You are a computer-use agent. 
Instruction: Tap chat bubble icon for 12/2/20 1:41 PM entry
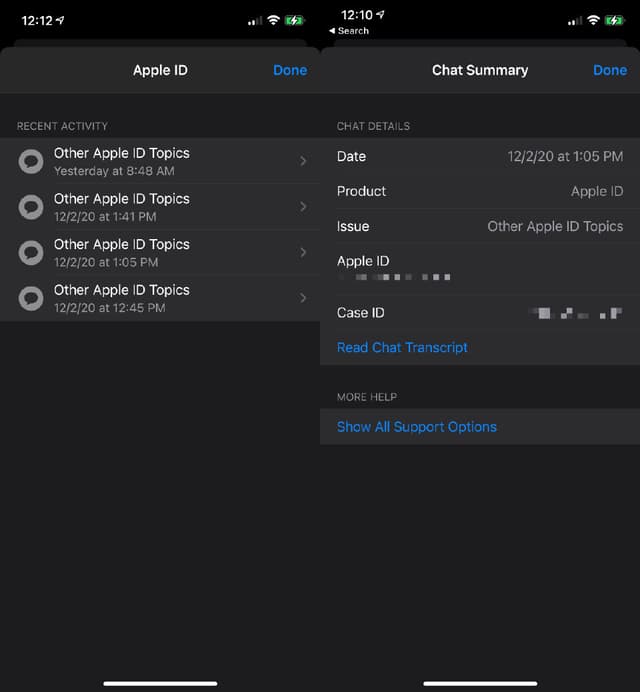[x=31, y=207]
